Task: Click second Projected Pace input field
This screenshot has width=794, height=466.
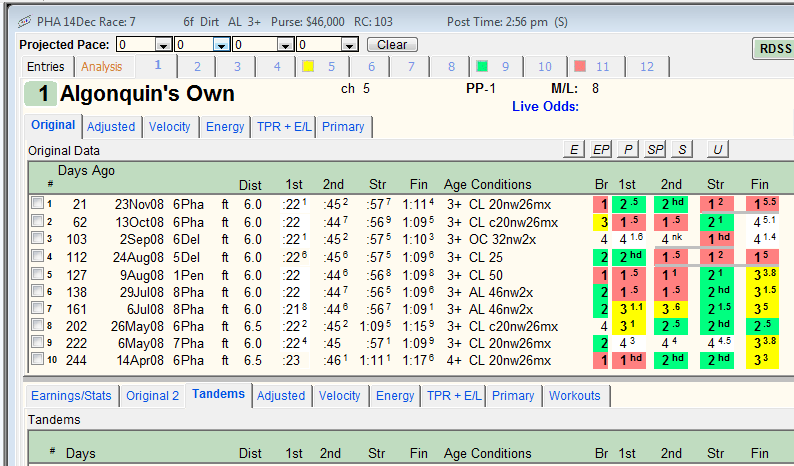Action: tap(194, 45)
